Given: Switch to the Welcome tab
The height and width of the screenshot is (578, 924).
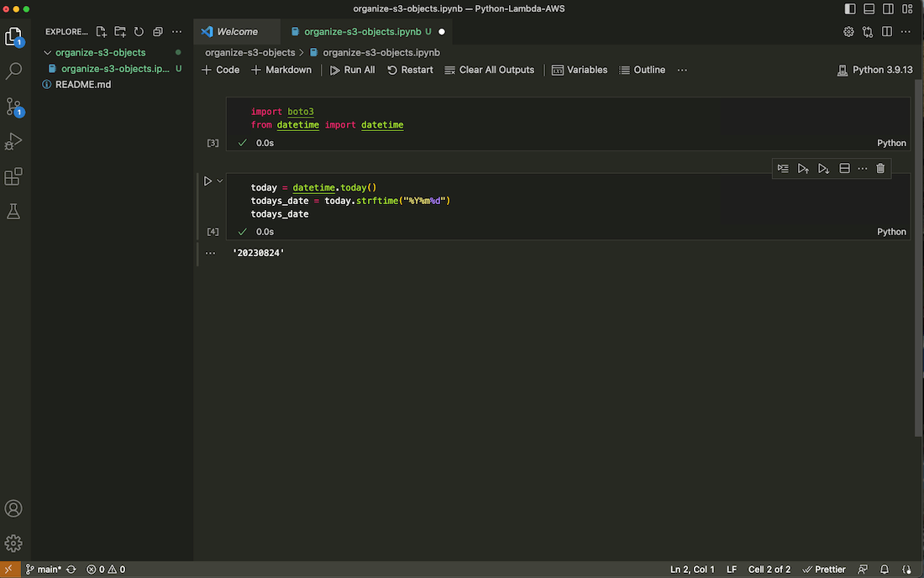Looking at the screenshot, I should 237,32.
